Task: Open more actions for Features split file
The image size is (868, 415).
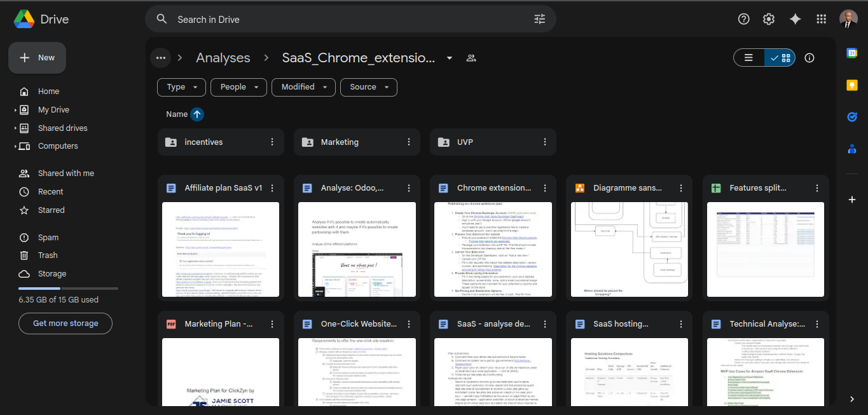Action: pos(816,188)
